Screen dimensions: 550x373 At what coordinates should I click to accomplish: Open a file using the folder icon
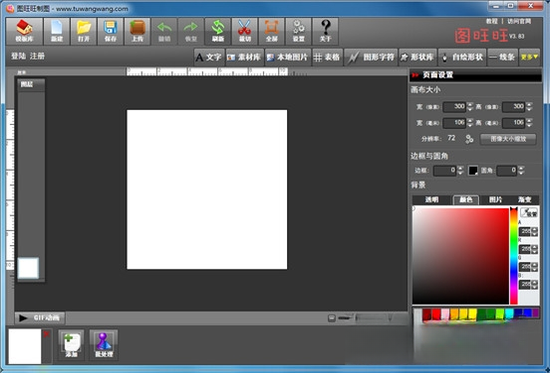click(x=83, y=31)
